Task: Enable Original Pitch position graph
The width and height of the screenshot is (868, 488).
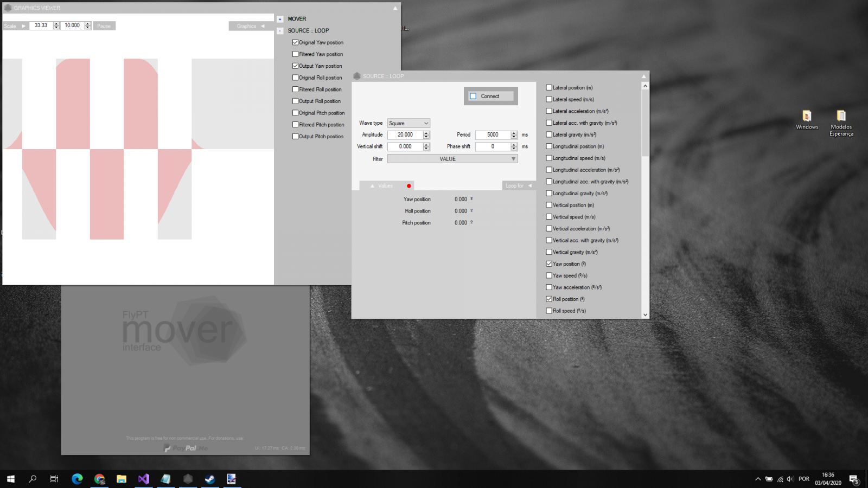Action: 296,113
